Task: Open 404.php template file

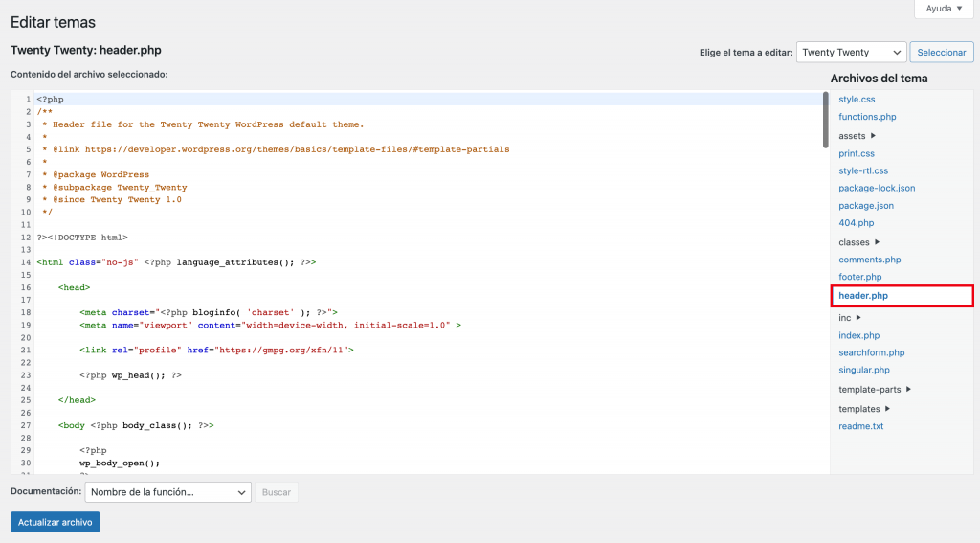Action: point(856,223)
